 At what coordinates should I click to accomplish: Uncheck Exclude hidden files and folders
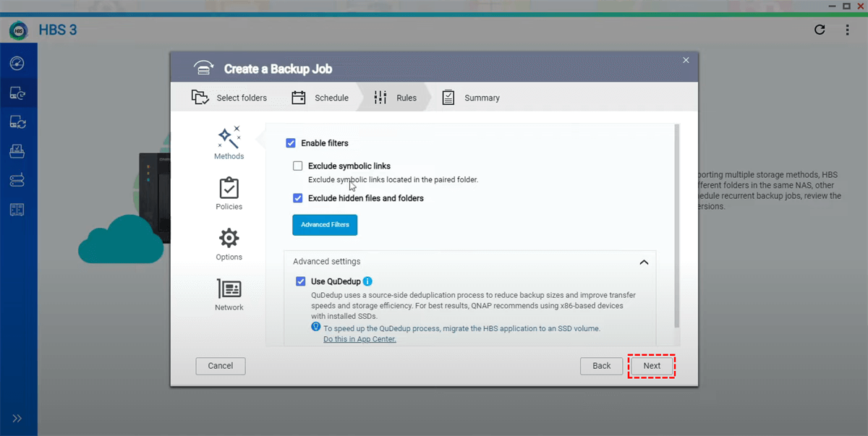(x=298, y=198)
